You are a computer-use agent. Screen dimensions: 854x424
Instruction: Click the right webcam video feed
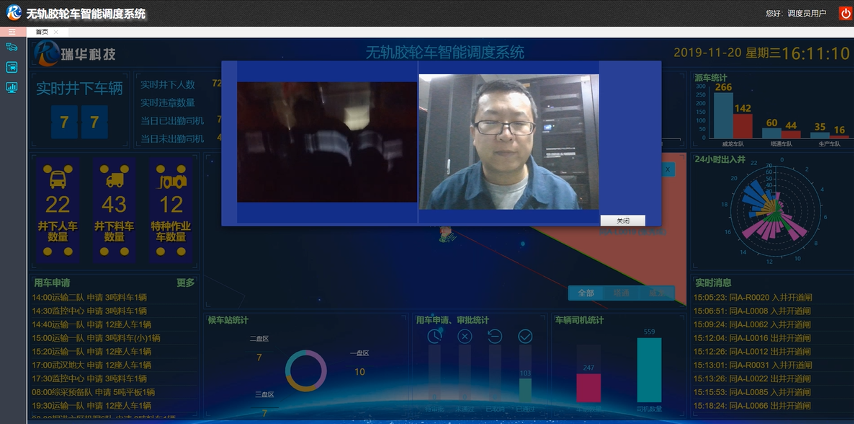[508, 142]
